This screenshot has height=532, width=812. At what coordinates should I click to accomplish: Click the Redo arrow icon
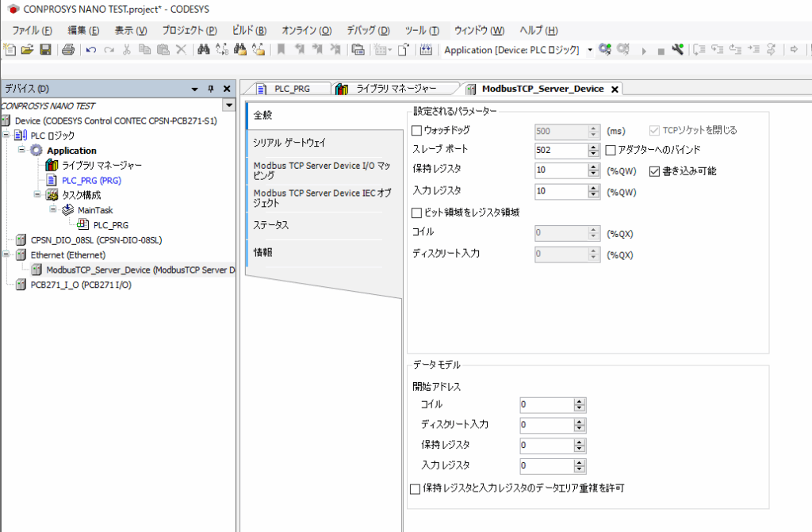[x=109, y=50]
